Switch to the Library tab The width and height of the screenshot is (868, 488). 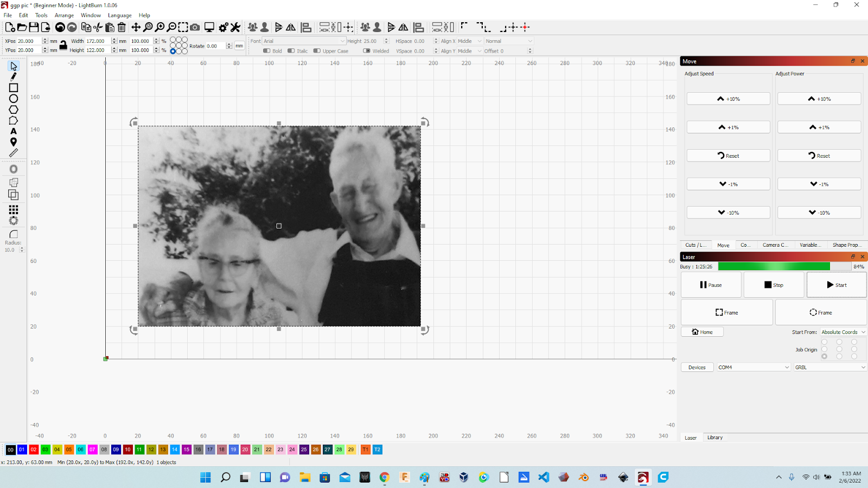[715, 438]
